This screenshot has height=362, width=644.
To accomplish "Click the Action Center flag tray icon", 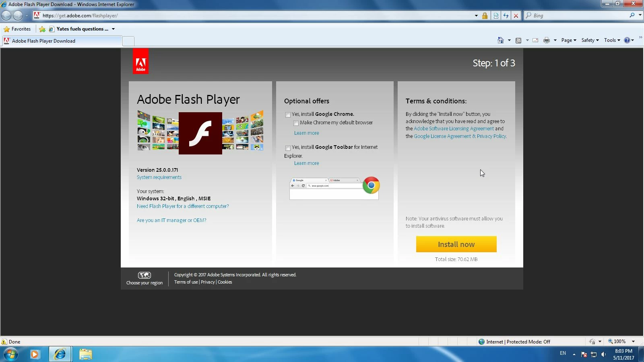I will pyautogui.click(x=584, y=354).
